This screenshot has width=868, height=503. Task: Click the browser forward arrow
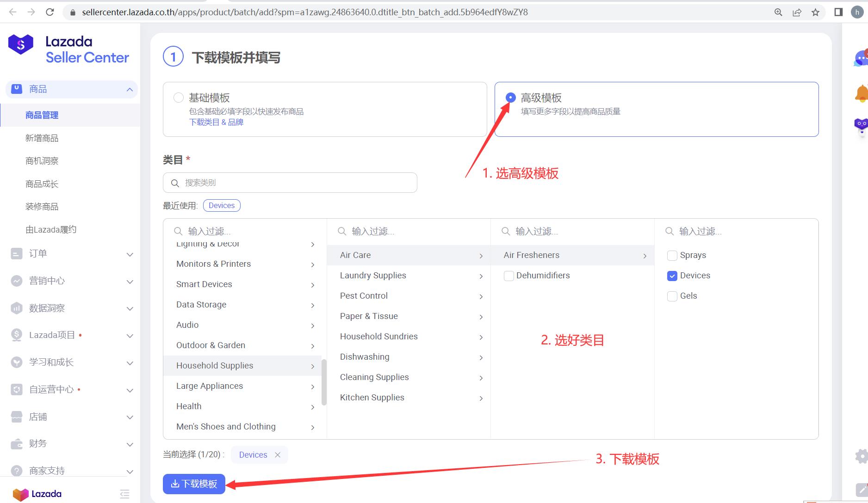coord(31,12)
